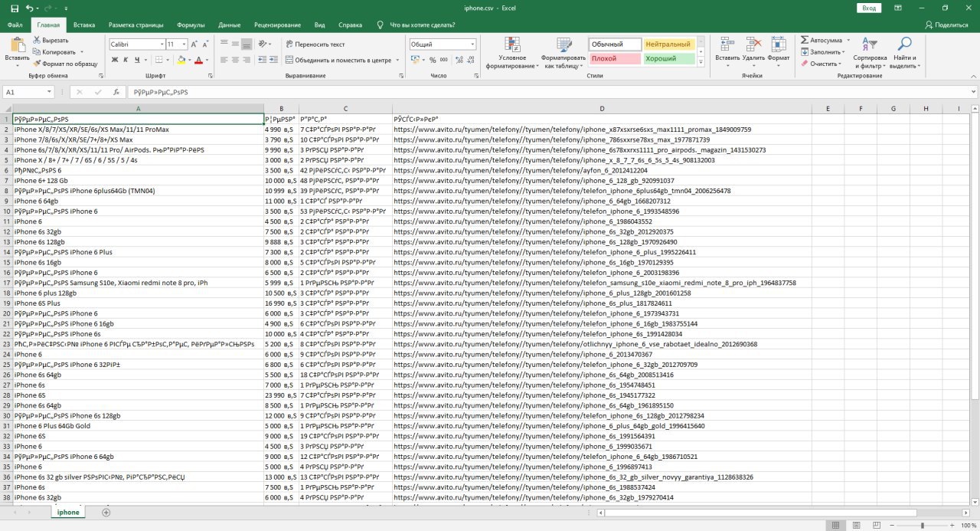Image resolution: width=980 pixels, height=531 pixels.
Task: Click the text orientation icon
Action: [264, 44]
